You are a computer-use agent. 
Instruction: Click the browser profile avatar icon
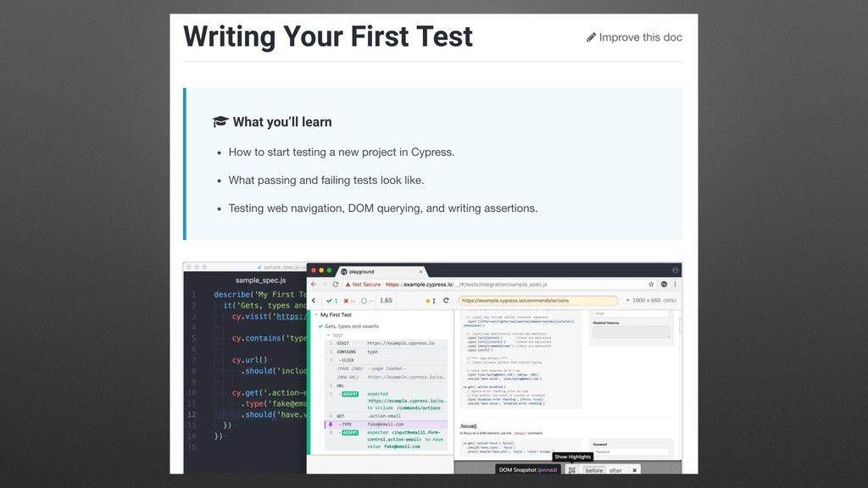[x=676, y=270]
